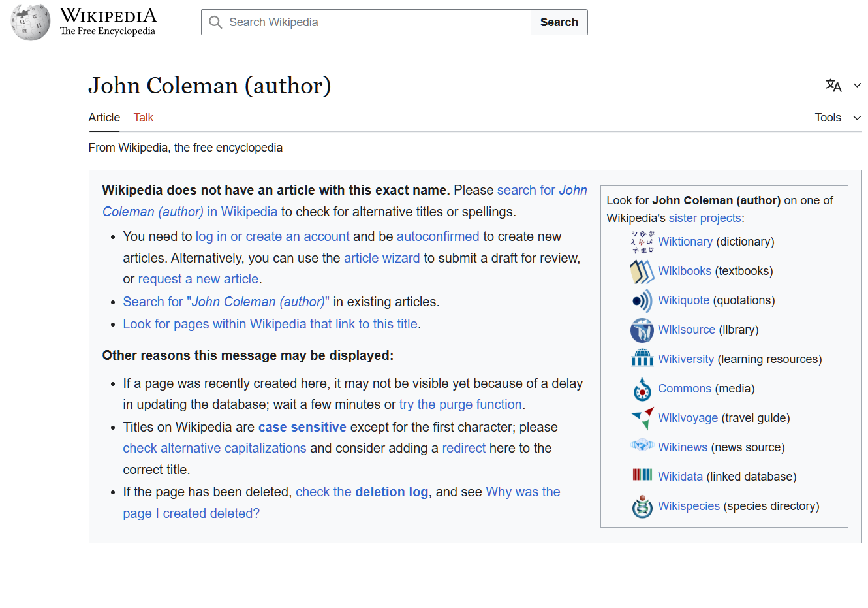Open the article wizard link
This screenshot has width=868, height=608.
click(382, 258)
